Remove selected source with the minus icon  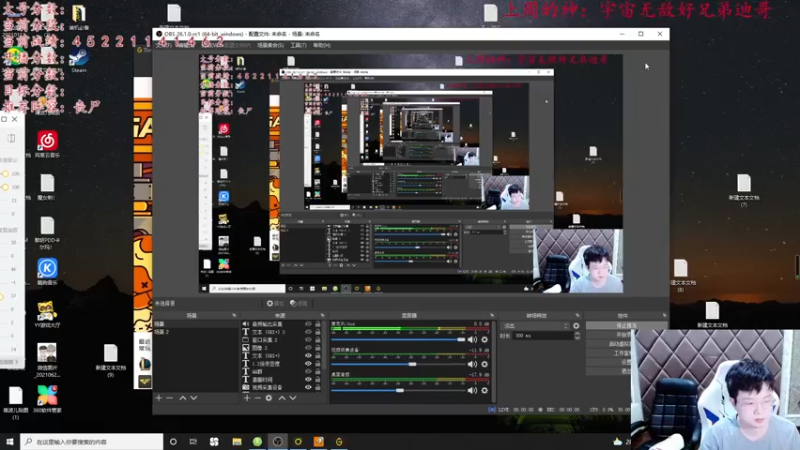[258, 398]
